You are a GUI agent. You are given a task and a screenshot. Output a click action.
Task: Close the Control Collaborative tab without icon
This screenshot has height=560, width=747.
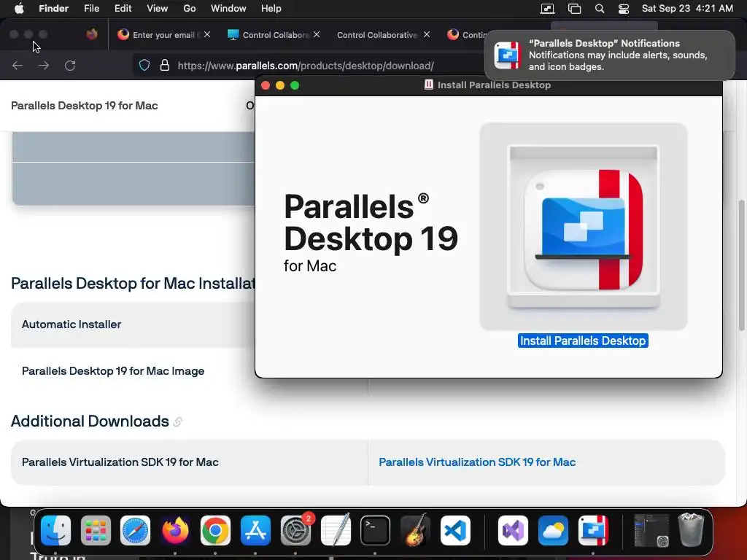pos(427,34)
